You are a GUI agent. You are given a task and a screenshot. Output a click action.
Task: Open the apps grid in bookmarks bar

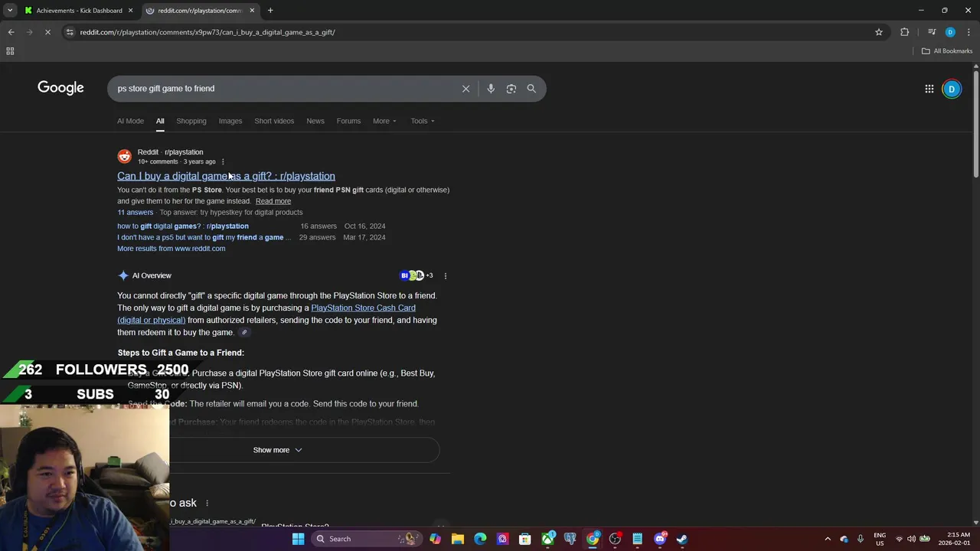click(10, 51)
